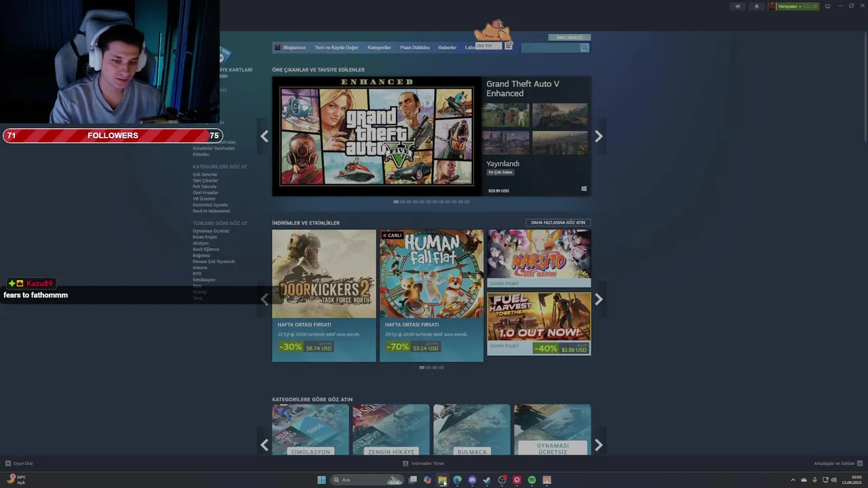This screenshot has height=488, width=868.
Task: Expand the Venqueez account dropdown
Action: pyautogui.click(x=793, y=6)
